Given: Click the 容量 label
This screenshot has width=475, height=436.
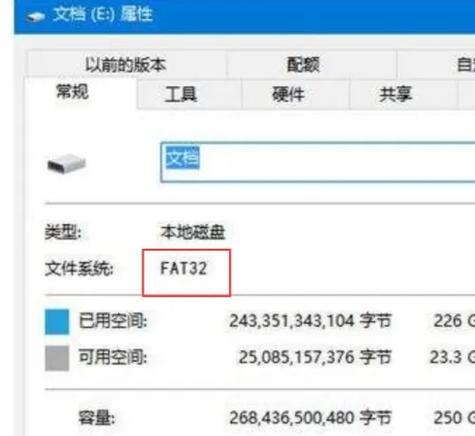Looking at the screenshot, I should click(x=97, y=418).
